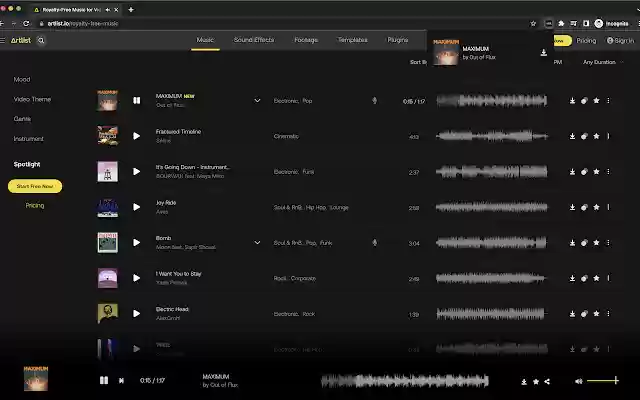The width and height of the screenshot is (640, 400).
Task: Favorite the It's Going Down track
Action: [x=596, y=171]
